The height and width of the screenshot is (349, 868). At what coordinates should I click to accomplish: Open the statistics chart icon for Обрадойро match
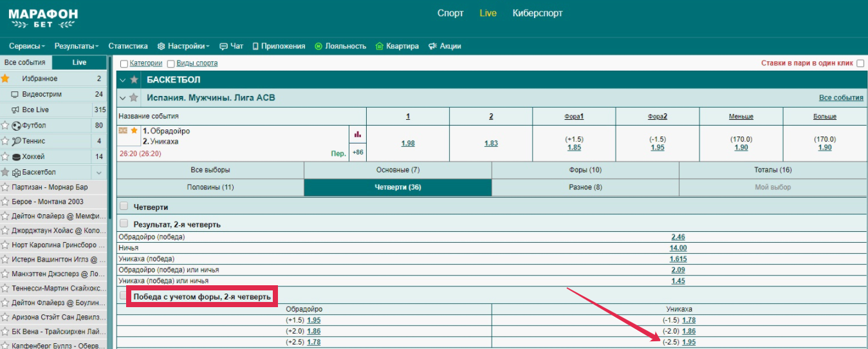pyautogui.click(x=357, y=134)
